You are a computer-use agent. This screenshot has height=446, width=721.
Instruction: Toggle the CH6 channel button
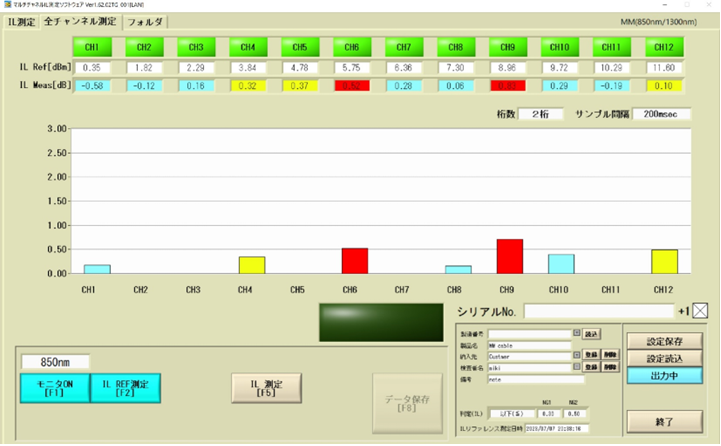click(x=351, y=47)
